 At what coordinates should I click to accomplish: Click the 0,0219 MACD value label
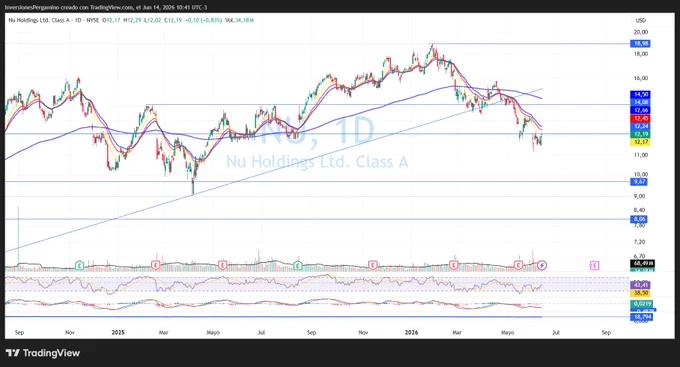click(x=641, y=304)
